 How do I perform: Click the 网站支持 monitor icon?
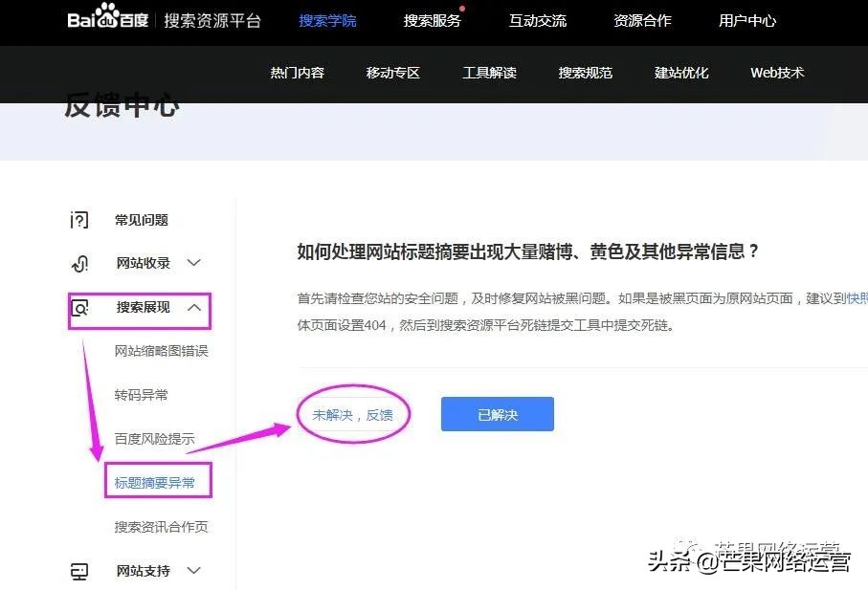click(x=78, y=570)
